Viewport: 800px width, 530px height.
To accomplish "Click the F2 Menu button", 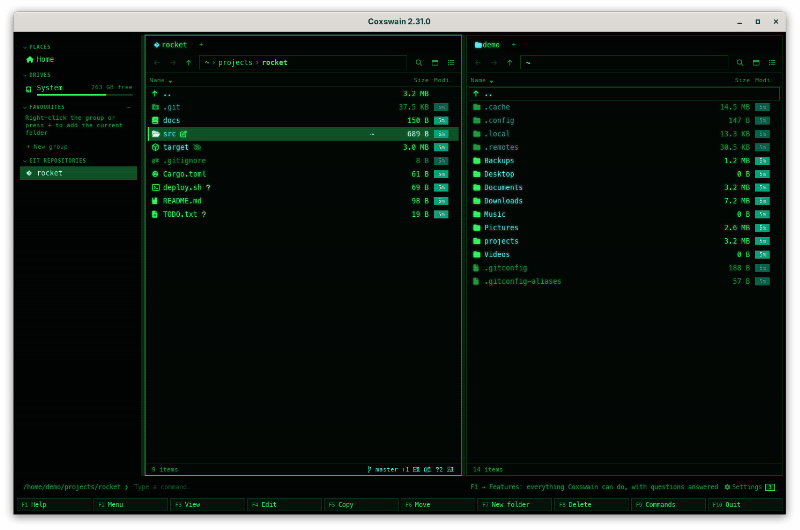I will [131, 505].
